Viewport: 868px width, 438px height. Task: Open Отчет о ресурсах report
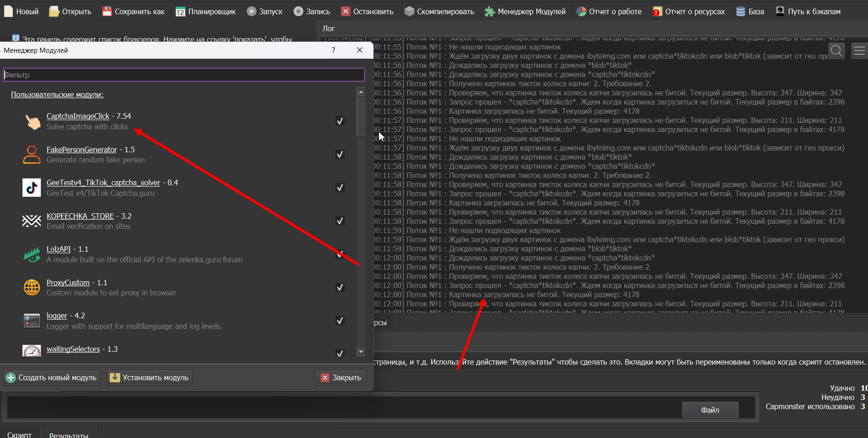click(689, 11)
